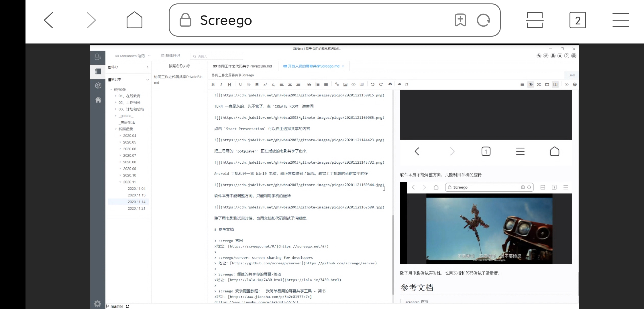Close the Screego.md tab

coord(343,66)
